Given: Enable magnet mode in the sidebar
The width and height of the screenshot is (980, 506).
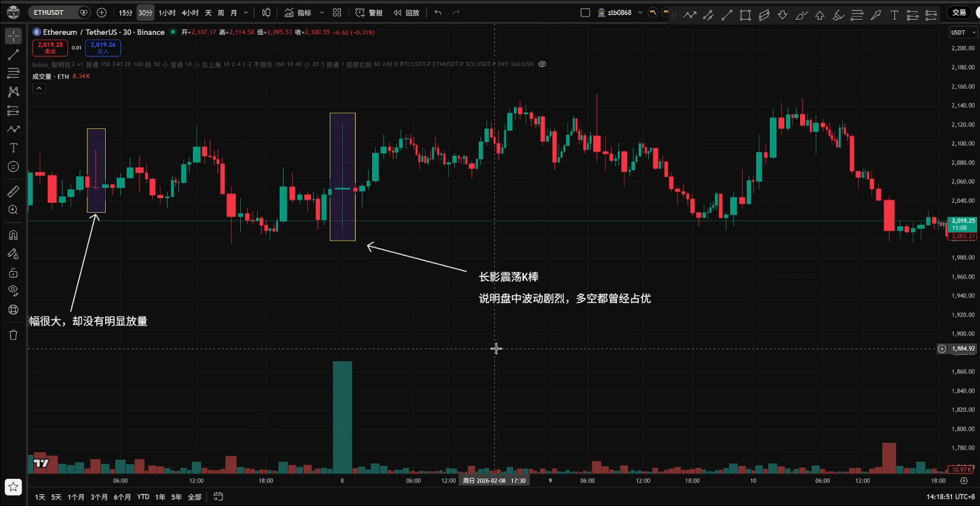Looking at the screenshot, I should click(13, 235).
